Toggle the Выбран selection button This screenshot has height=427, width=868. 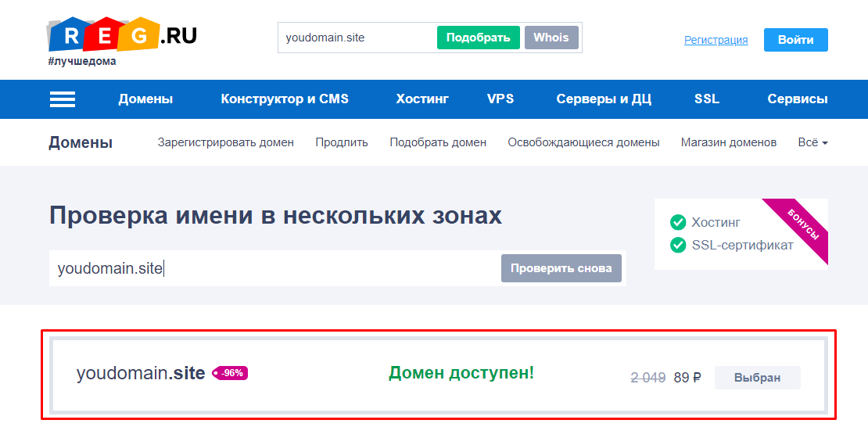pyautogui.click(x=757, y=378)
